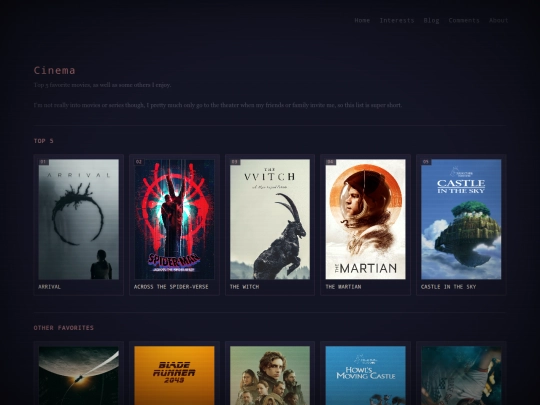
Task: Go to the Interests page
Action: click(397, 21)
